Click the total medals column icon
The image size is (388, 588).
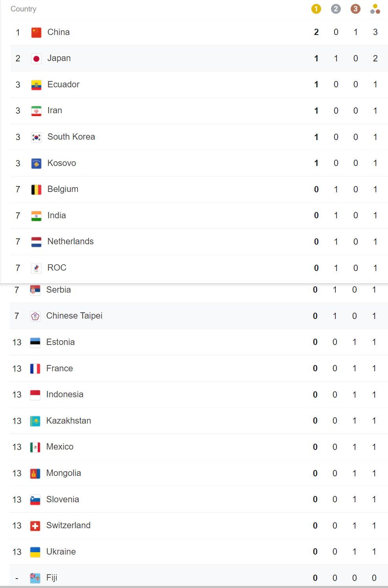click(375, 9)
